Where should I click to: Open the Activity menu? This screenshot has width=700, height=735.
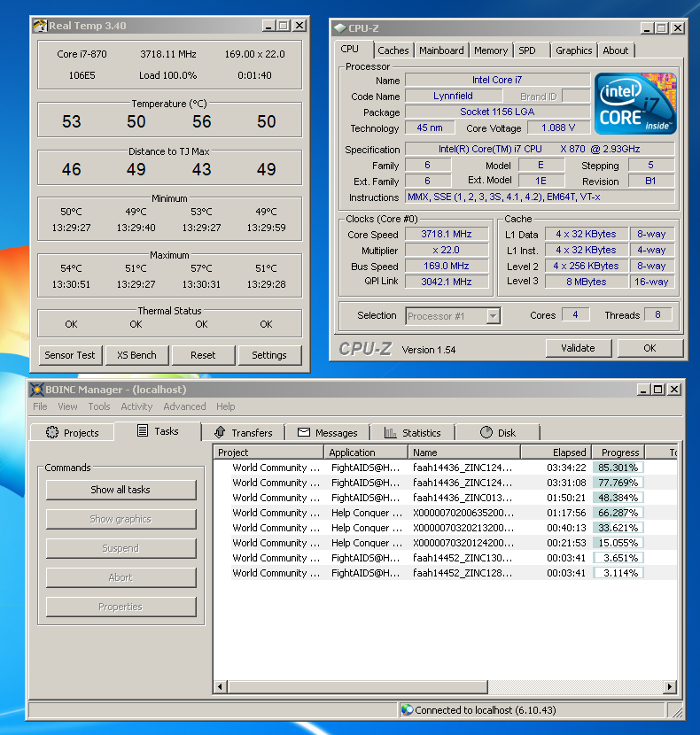click(136, 406)
